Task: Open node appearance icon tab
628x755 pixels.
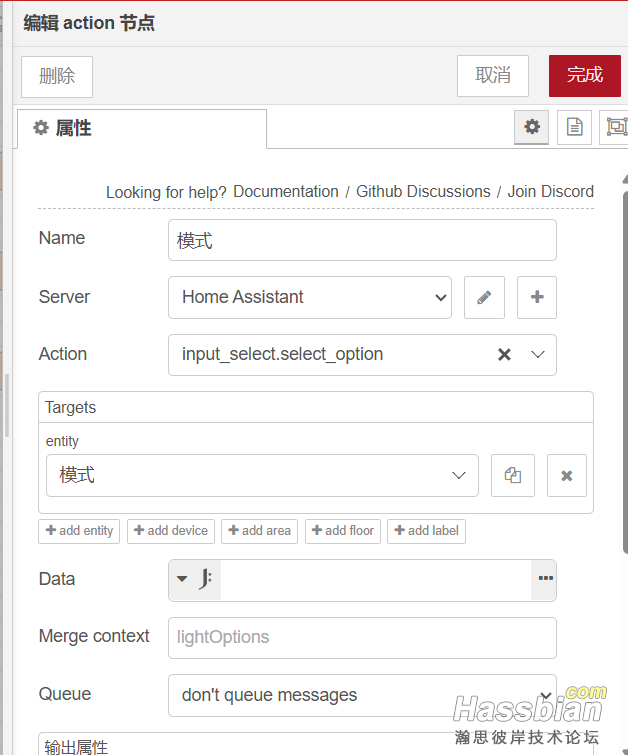Action: (x=615, y=127)
